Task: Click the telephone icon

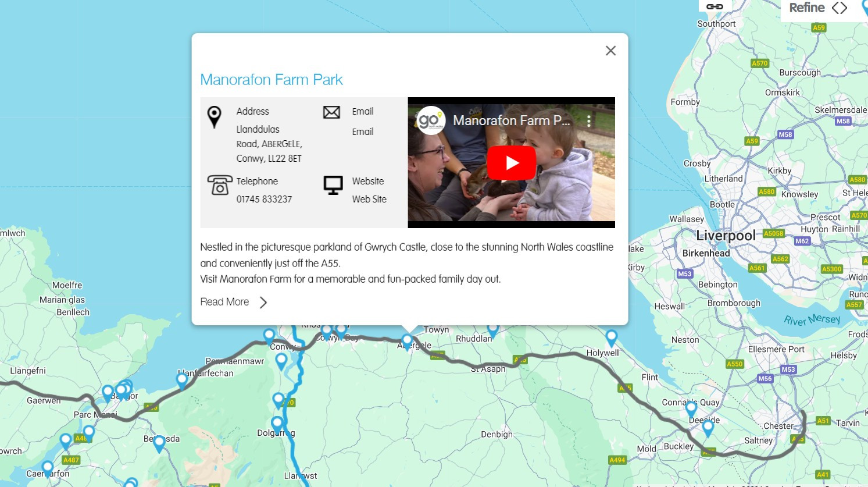Action: pyautogui.click(x=219, y=185)
